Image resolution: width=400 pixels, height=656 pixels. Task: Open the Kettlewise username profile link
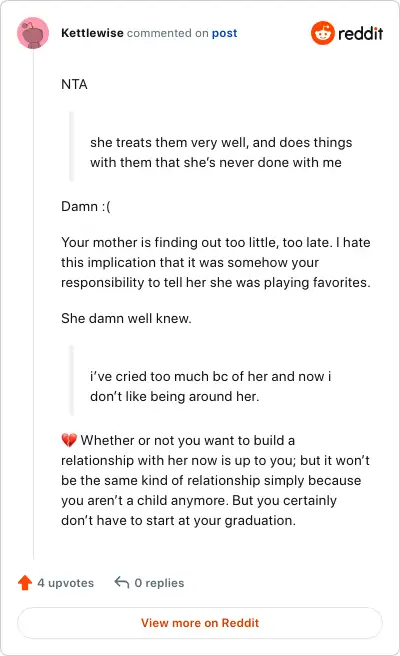pyautogui.click(x=92, y=33)
